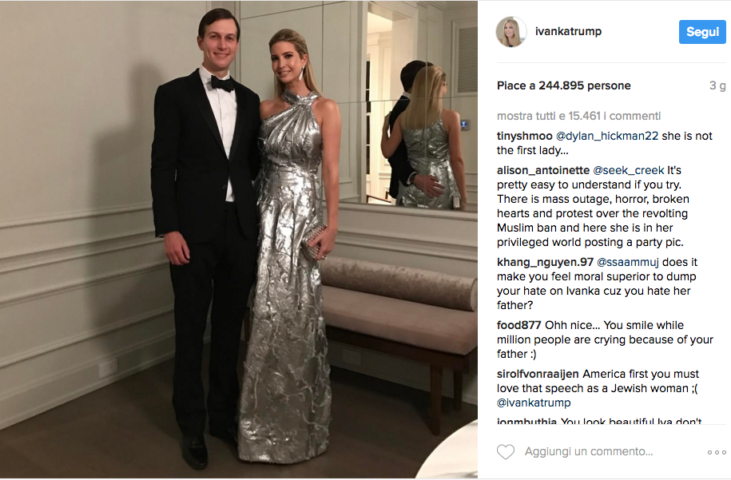Screen dimensions: 731x480
Task: Click the main post photo
Action: [x=239, y=240]
